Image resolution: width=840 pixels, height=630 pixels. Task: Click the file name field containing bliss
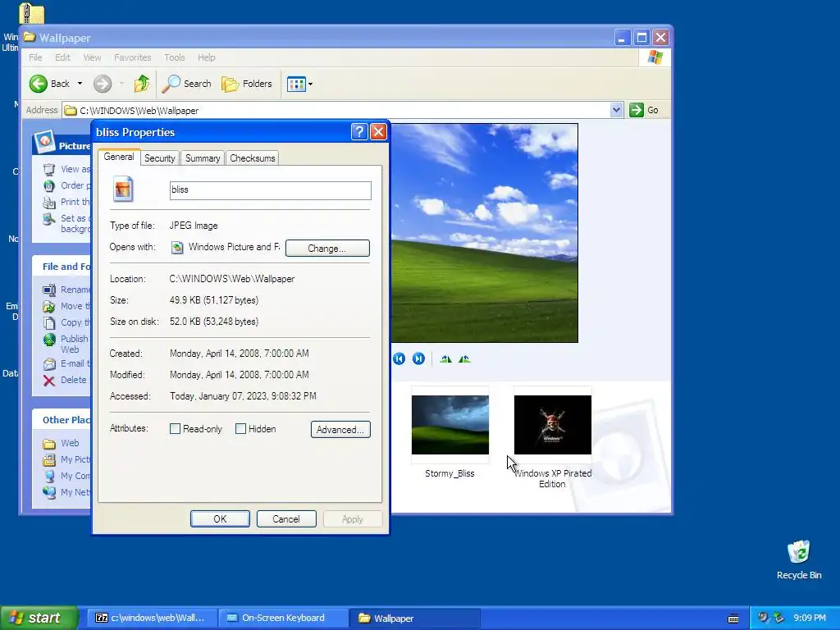point(270,190)
